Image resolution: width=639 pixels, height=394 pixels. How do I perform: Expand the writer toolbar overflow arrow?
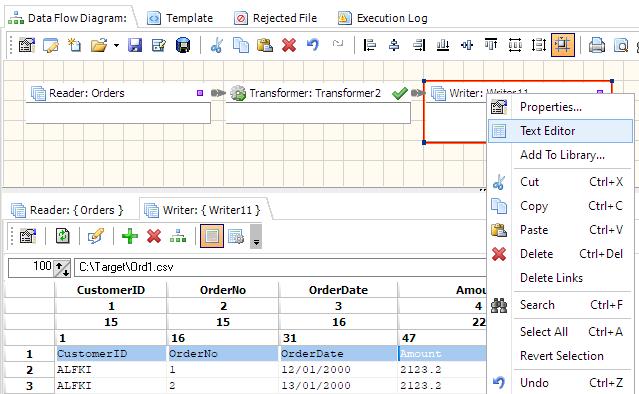pyautogui.click(x=256, y=236)
